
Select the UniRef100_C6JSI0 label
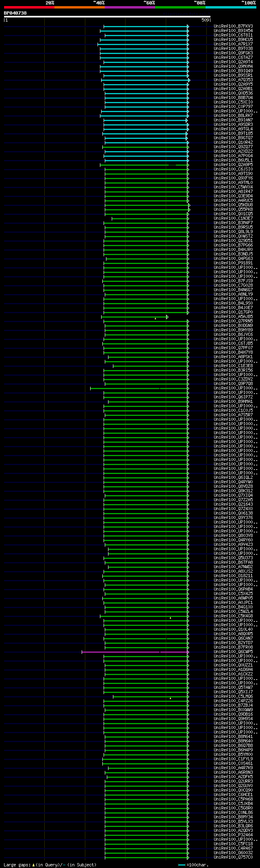tap(233, 169)
